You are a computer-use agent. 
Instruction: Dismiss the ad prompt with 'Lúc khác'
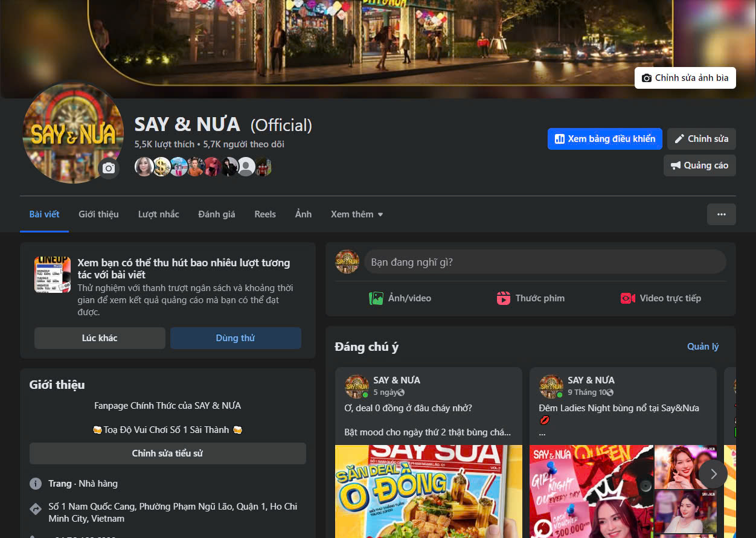[100, 338]
